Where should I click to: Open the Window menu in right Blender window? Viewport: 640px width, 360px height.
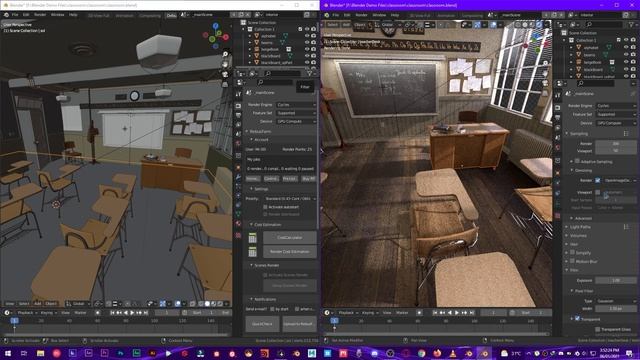pos(379,15)
